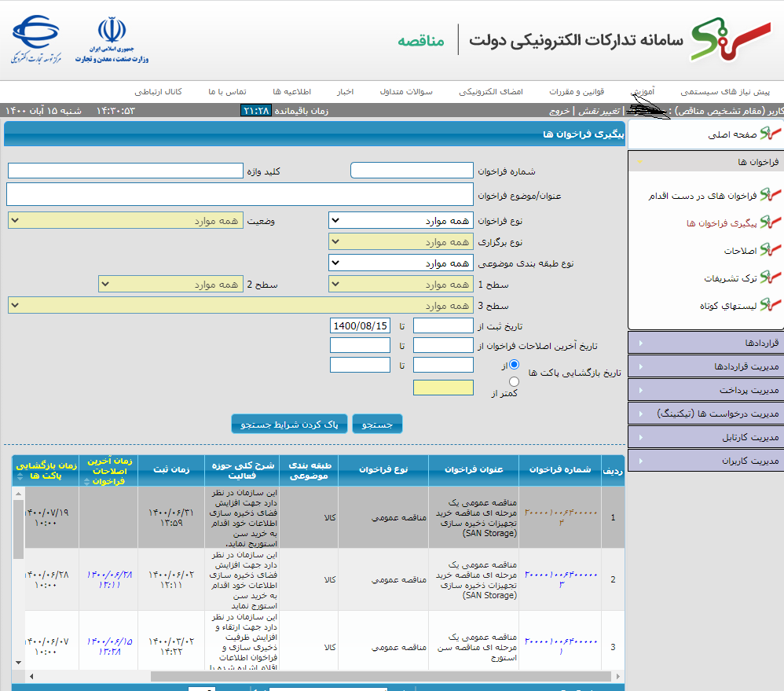Open the نوع طبقه بندی موضوعی dropdown
784x691 pixels.
[x=401, y=263]
